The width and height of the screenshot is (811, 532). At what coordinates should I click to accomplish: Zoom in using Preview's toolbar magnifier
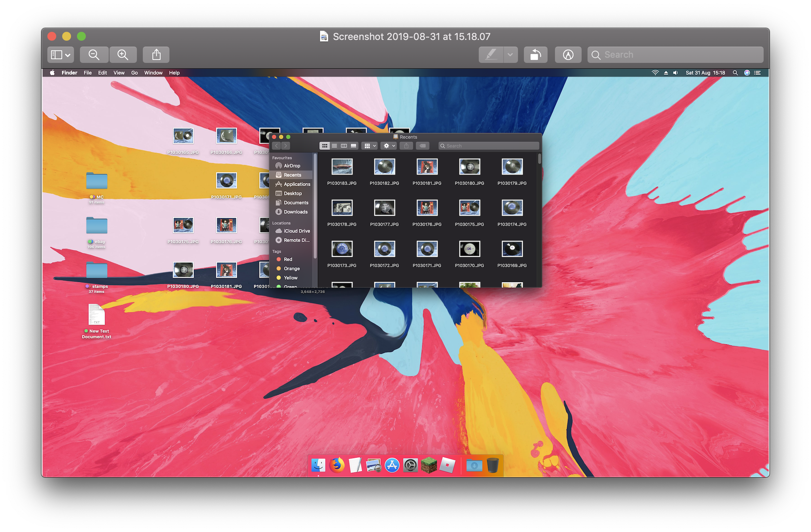(x=123, y=55)
